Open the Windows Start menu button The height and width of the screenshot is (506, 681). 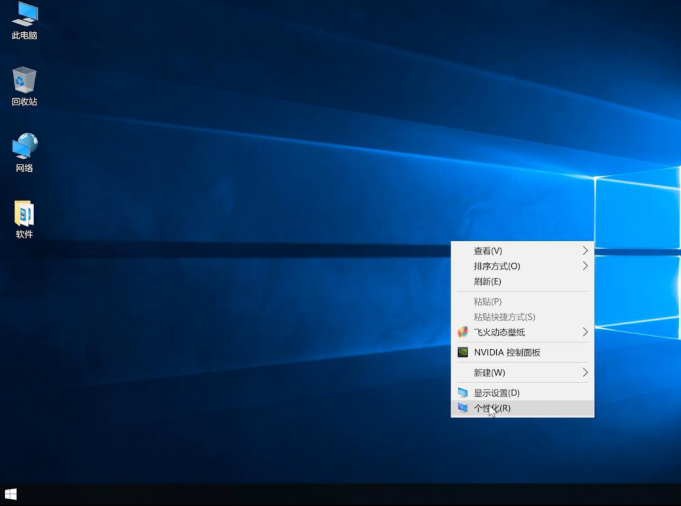(11, 494)
